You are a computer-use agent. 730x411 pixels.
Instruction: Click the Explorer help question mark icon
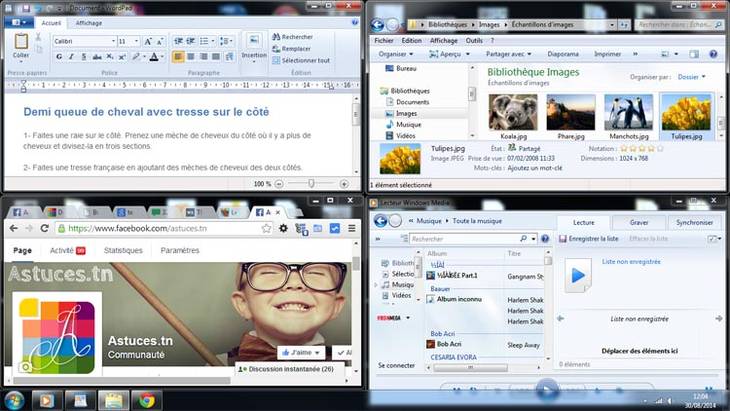coord(713,54)
